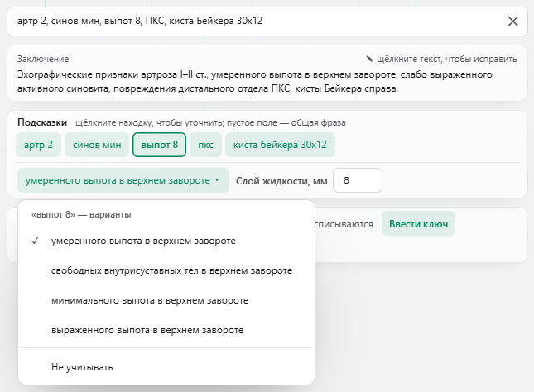Click the pencil hint 'щёлкните текст, чтобы исправить'
Image resolution: width=534 pixels, height=392 pixels.
point(441,60)
